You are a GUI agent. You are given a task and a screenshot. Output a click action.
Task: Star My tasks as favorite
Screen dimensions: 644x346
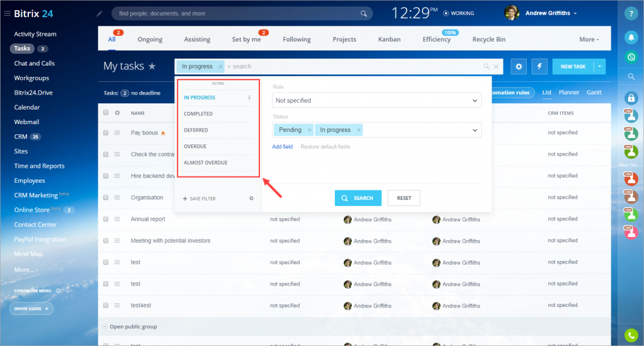pyautogui.click(x=152, y=66)
